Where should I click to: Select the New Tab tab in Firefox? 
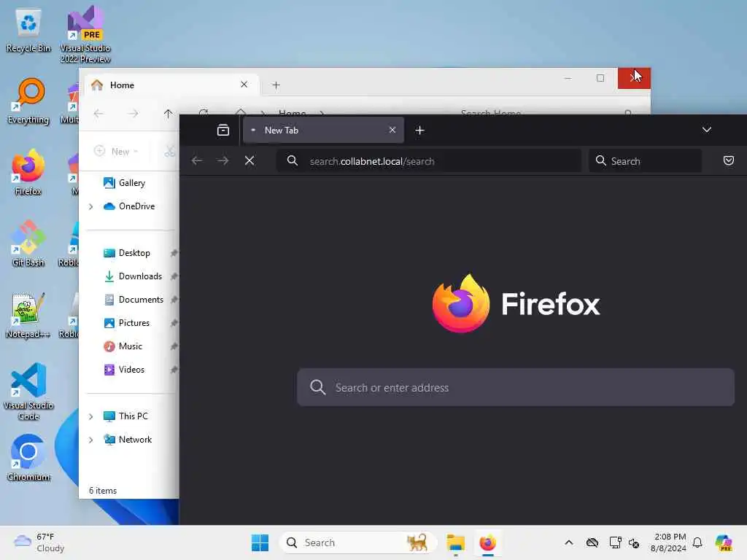(323, 130)
